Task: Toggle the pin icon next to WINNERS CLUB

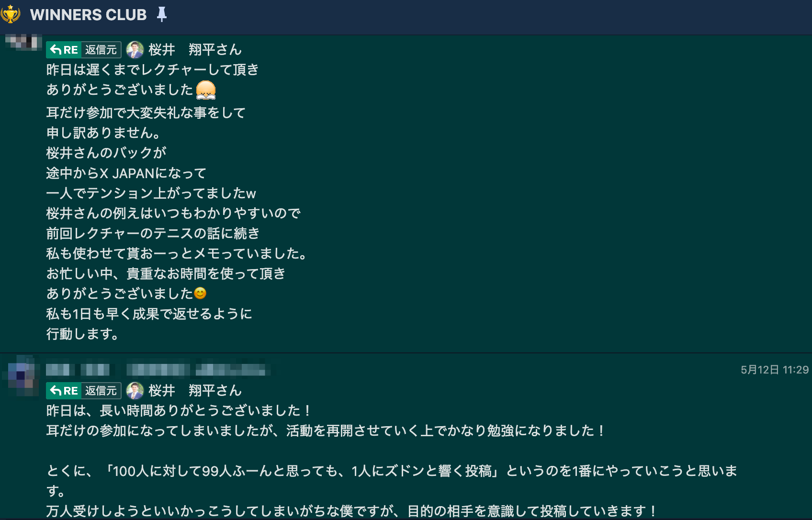Action: tap(162, 14)
